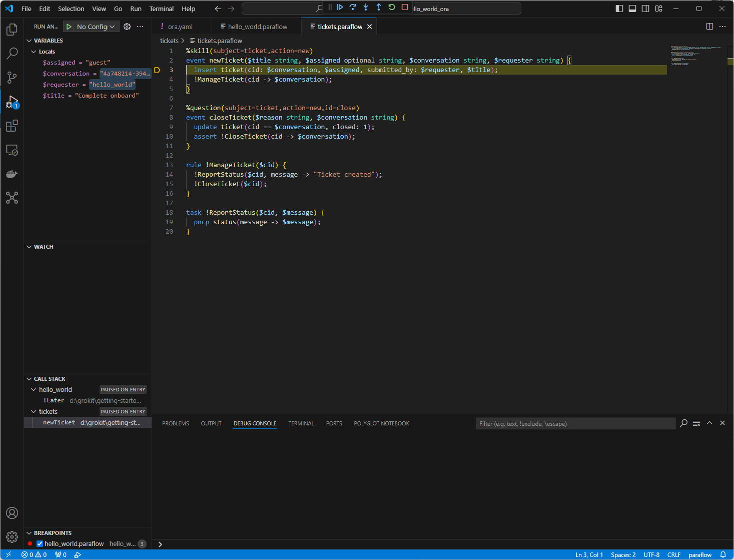Open the Extensions view
The width and height of the screenshot is (734, 560).
[12, 126]
